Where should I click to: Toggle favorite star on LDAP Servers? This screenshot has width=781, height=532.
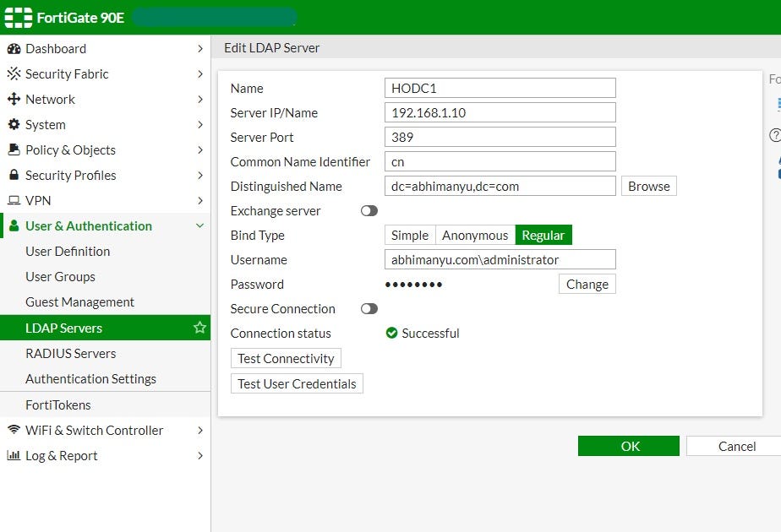tap(199, 328)
